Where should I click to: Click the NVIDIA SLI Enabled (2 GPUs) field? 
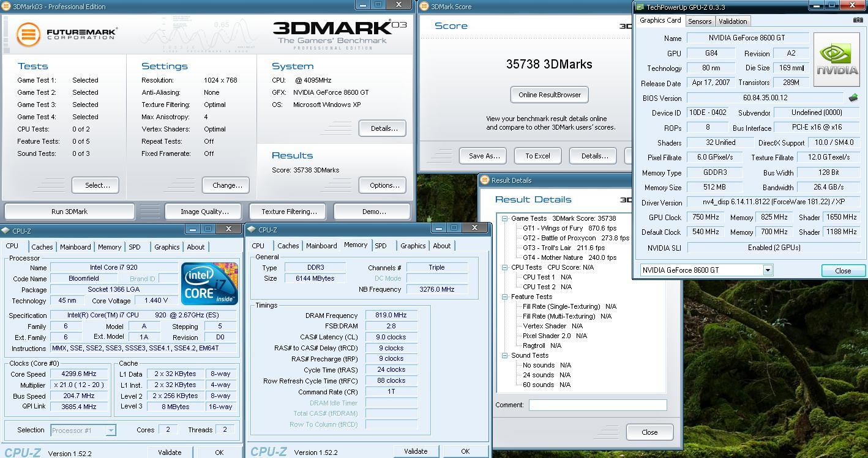[x=773, y=248]
